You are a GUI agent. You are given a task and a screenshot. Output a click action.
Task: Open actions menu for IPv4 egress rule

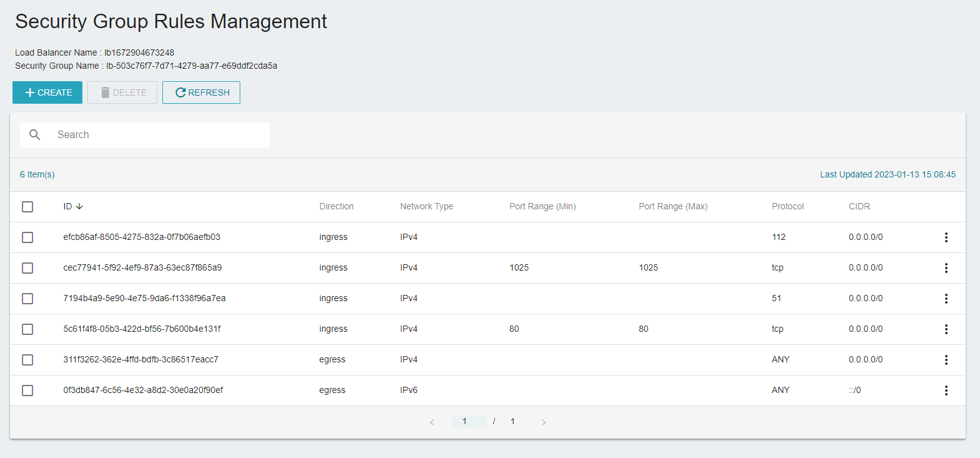tap(946, 360)
